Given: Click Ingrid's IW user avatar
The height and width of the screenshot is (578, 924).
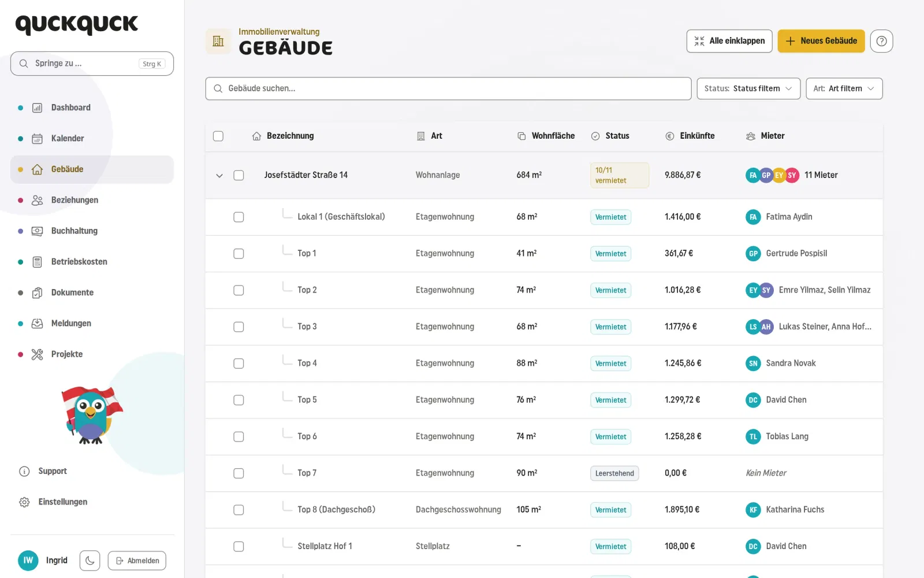Looking at the screenshot, I should coord(28,561).
